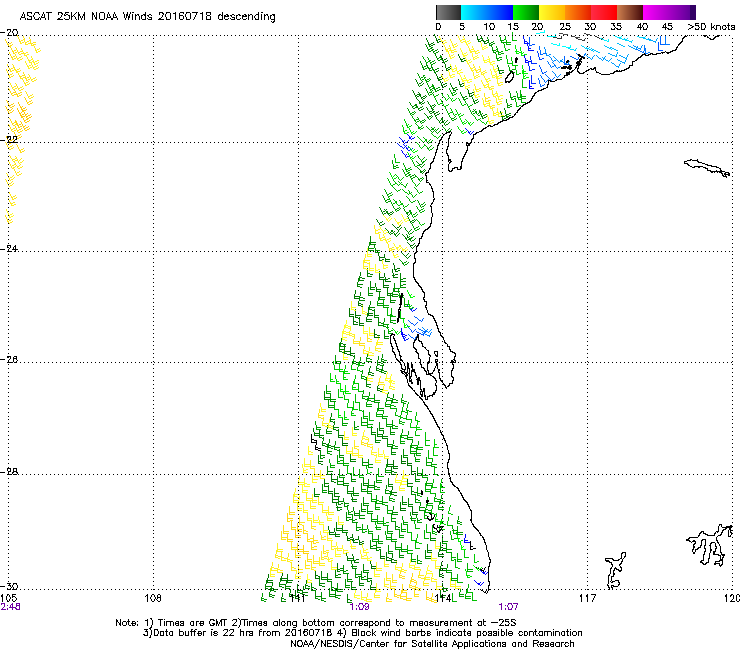Click the '-20' latitude axis label

tap(9, 33)
